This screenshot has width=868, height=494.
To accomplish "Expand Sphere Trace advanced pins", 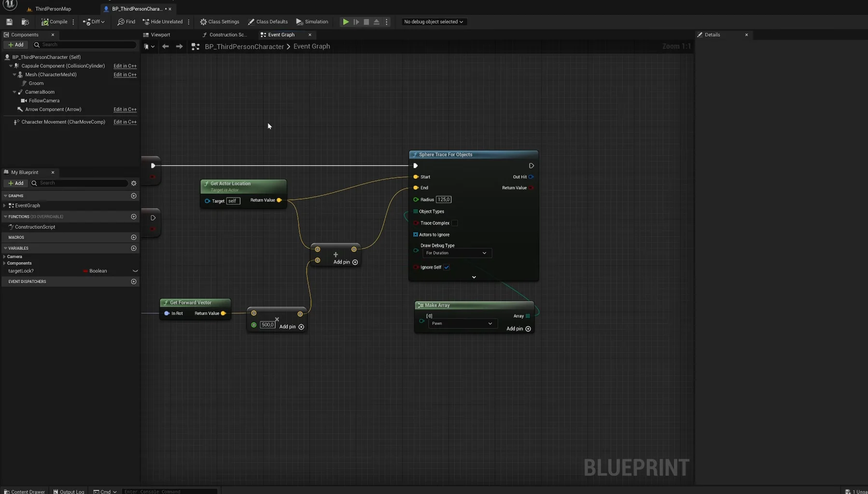I will [x=474, y=277].
